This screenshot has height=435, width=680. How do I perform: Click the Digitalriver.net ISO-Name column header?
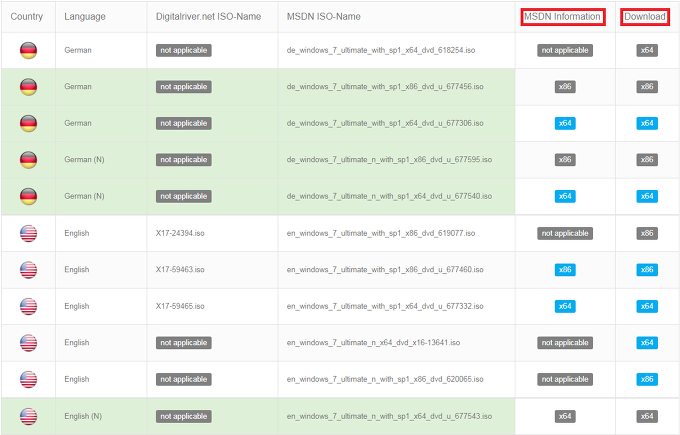click(x=209, y=16)
